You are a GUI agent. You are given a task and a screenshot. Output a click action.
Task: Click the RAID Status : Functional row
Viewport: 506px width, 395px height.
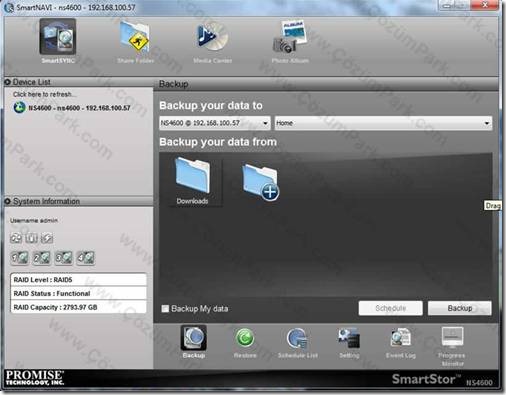click(79, 293)
